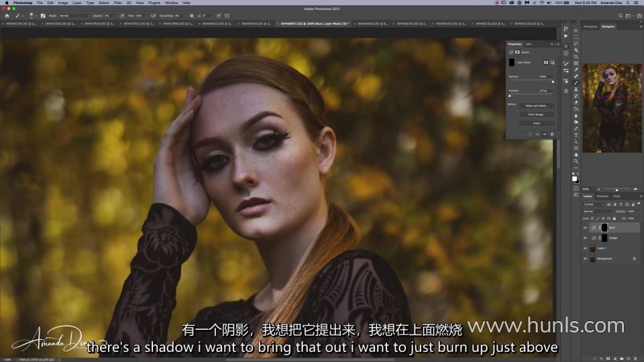
Task: Hide Layer 1 visibility eye
Action: pos(585,248)
